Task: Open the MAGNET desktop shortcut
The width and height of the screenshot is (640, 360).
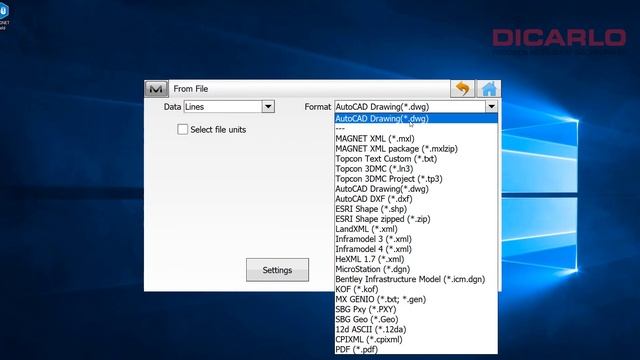Action: click(4, 15)
